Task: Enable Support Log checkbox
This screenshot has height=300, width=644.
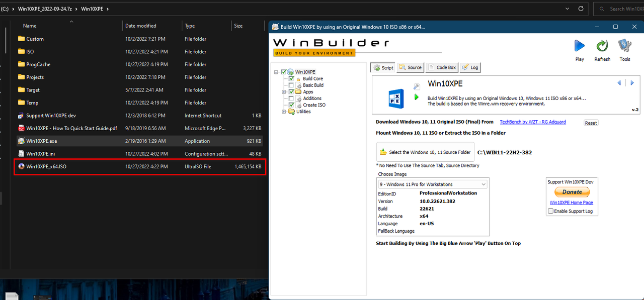Action: [550, 211]
